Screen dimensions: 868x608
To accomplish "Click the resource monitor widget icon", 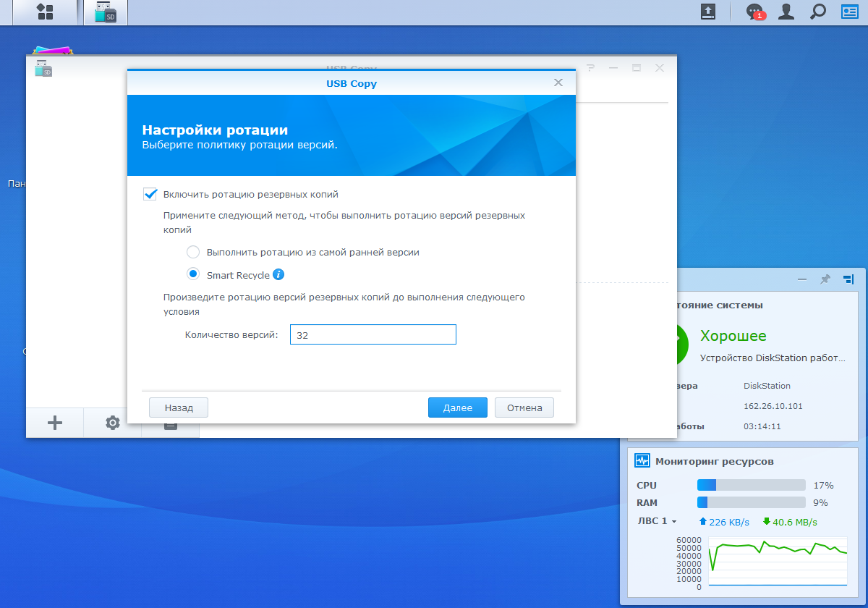I will 642,460.
